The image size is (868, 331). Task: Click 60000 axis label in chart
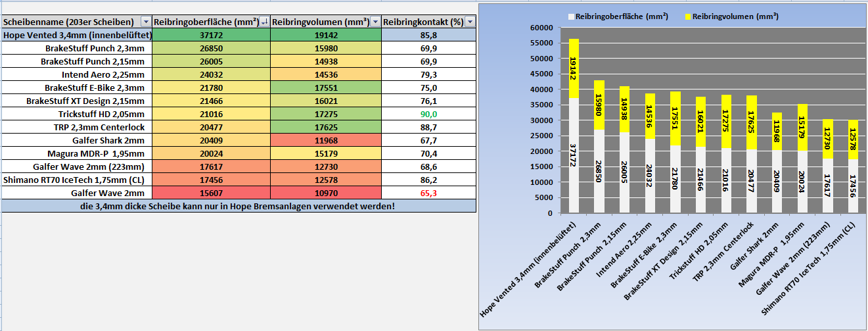point(541,28)
